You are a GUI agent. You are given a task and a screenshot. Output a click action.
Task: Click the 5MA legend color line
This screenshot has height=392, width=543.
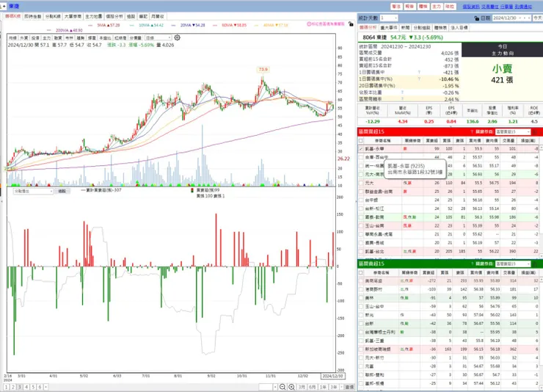click(x=90, y=25)
